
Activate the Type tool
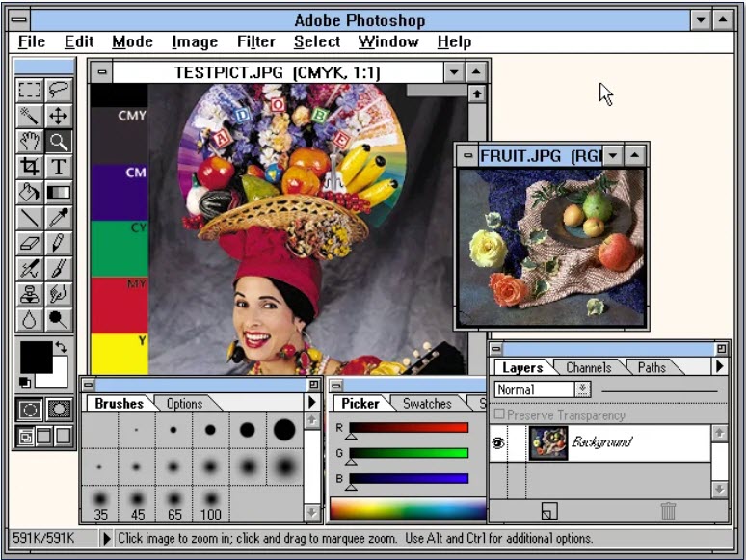coord(59,167)
